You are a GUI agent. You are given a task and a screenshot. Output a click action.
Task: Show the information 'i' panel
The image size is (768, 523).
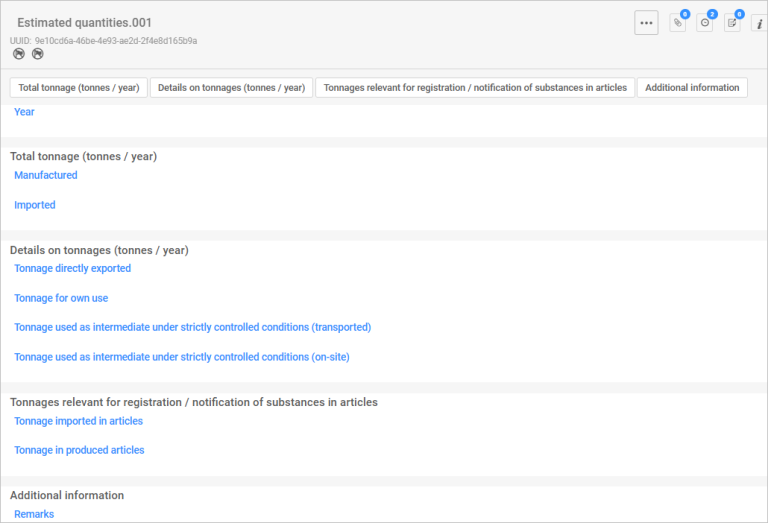pos(759,24)
